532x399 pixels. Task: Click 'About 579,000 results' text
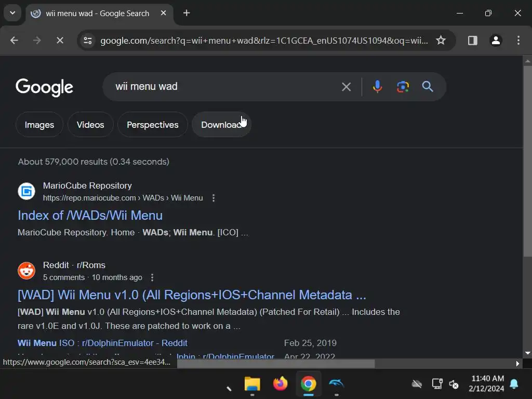pyautogui.click(x=94, y=162)
